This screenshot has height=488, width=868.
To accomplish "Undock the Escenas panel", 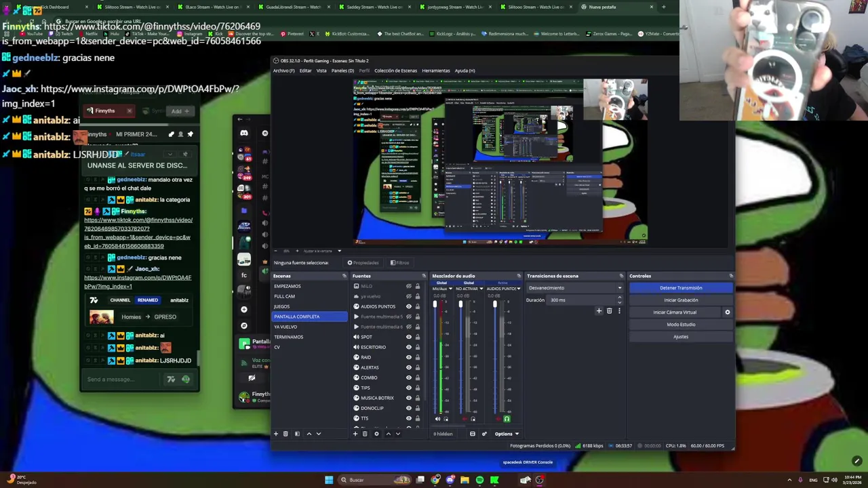I will tap(344, 276).
